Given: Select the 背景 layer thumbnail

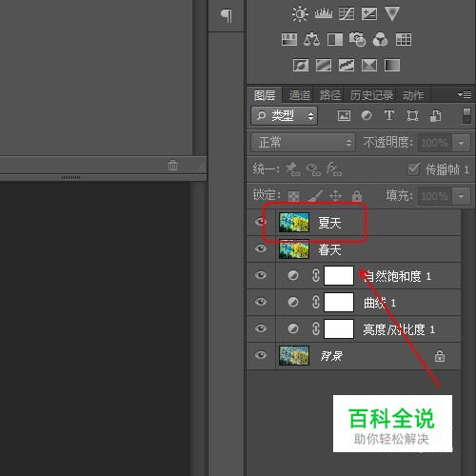Looking at the screenshot, I should click(x=294, y=355).
